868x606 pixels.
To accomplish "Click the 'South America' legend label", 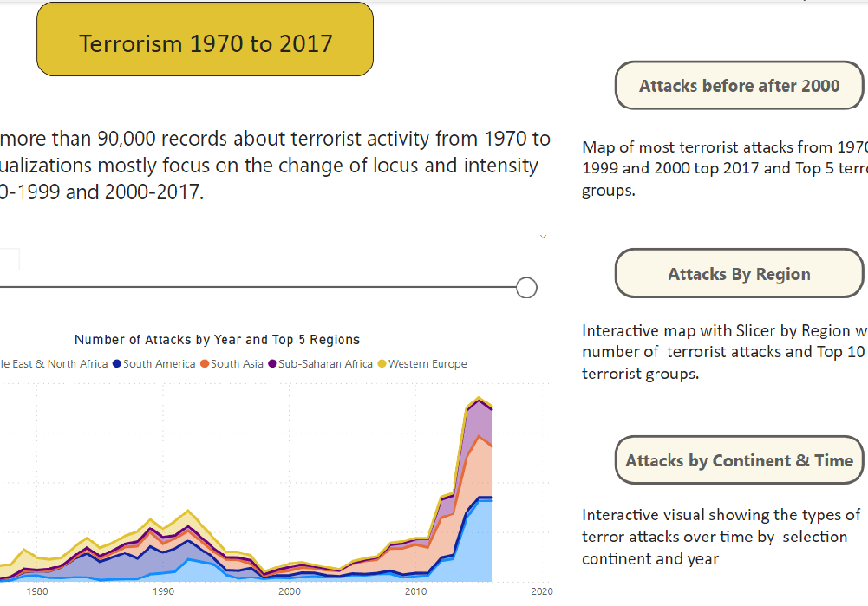I will point(160,363).
